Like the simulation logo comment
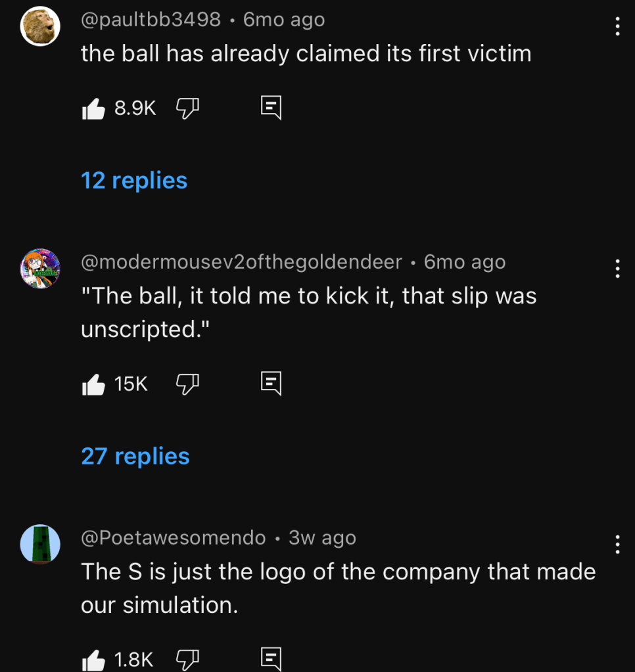635x672 pixels. tap(93, 659)
